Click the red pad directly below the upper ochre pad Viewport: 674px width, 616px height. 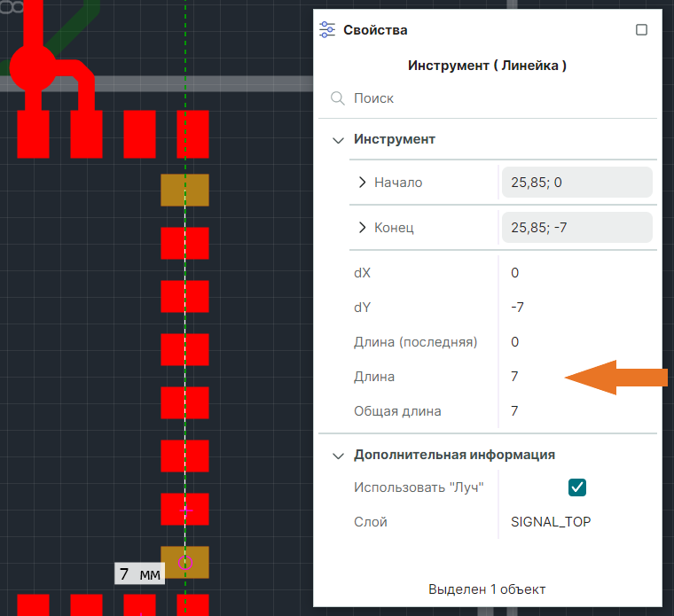(184, 243)
